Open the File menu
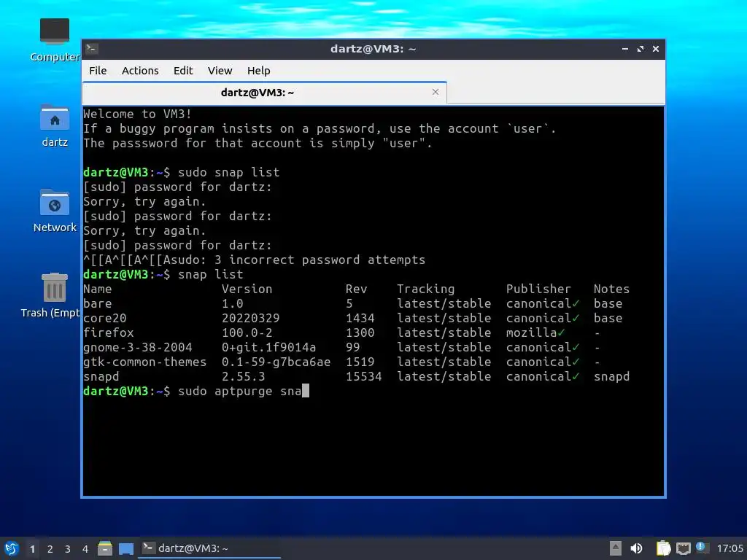The width and height of the screenshot is (747, 560). 98,71
